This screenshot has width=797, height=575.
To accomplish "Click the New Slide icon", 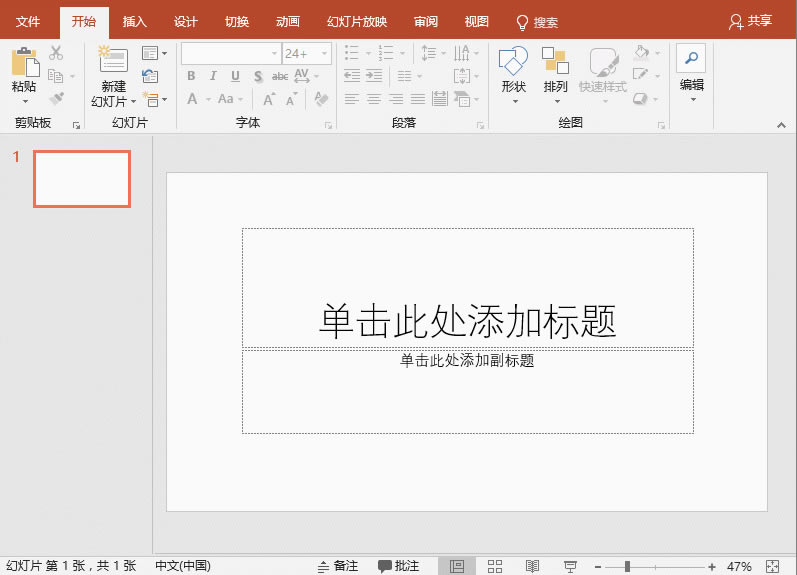I will click(x=113, y=60).
